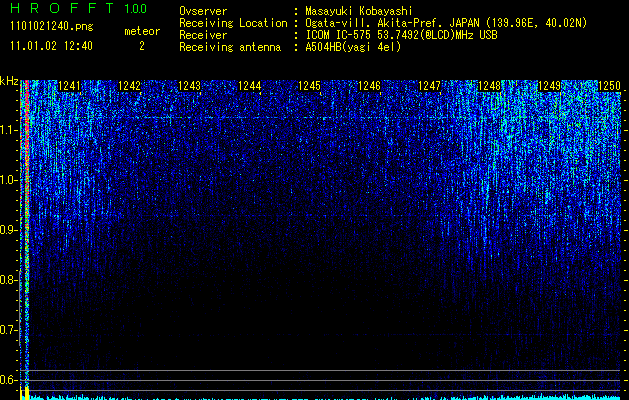Click the 0.8 kHz axis label
This screenshot has height=400, width=629.
(8, 280)
